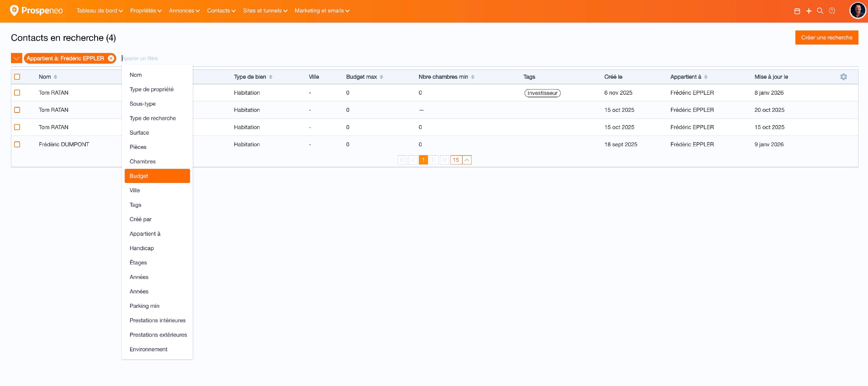The image size is (868, 386).
Task: Open the rows-per-page 15 dropdown arrow
Action: pos(467,160)
